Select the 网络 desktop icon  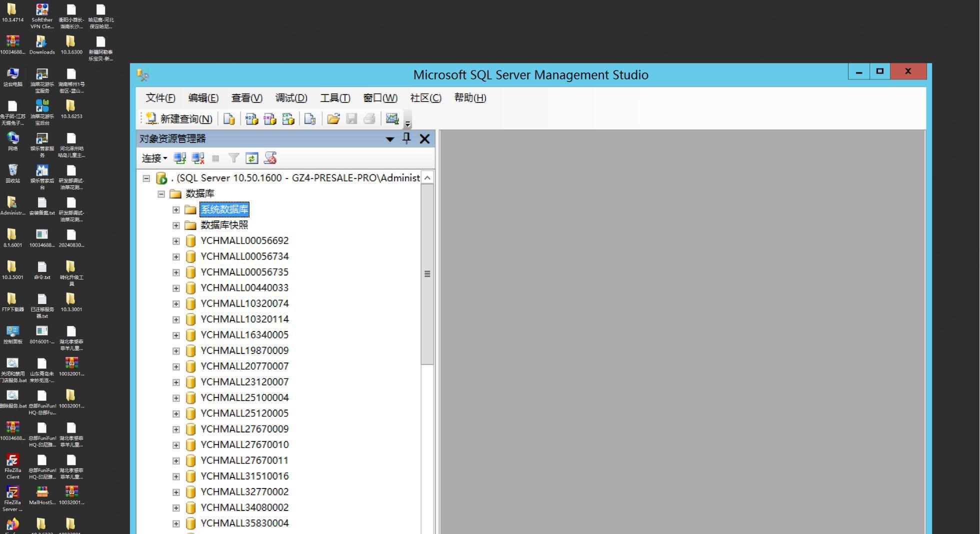point(12,141)
